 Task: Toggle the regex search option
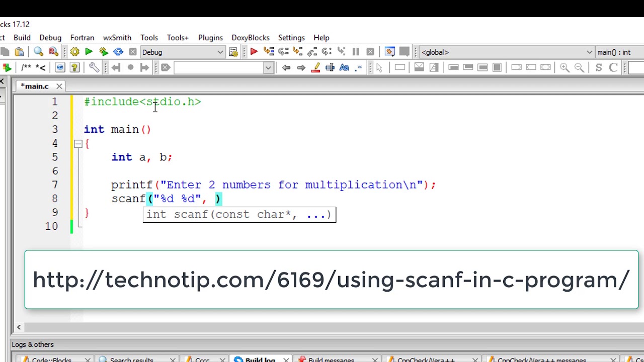359,67
